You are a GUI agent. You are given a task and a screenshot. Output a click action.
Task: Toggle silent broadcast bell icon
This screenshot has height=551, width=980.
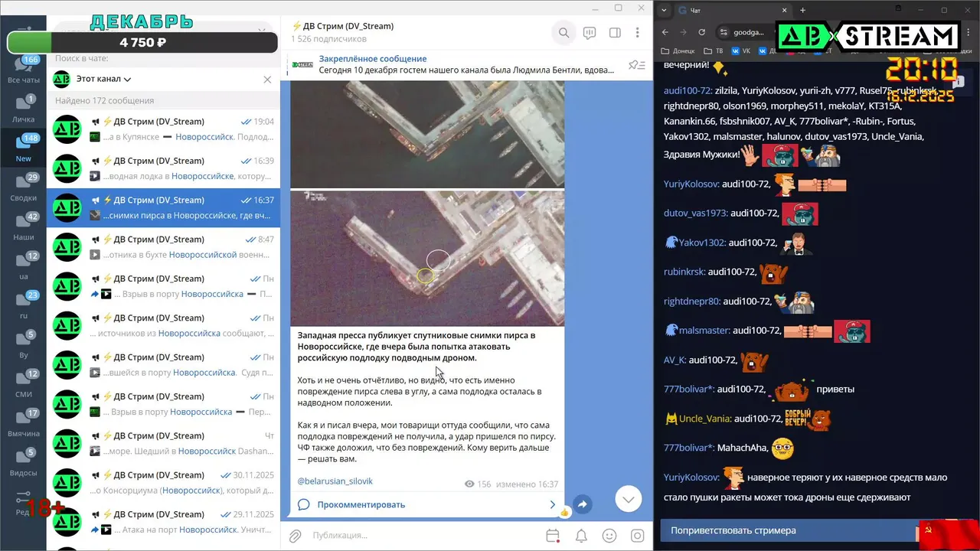(x=581, y=536)
